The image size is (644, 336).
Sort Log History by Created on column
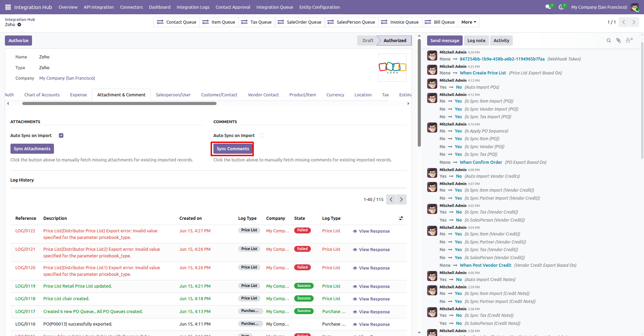coord(190,218)
